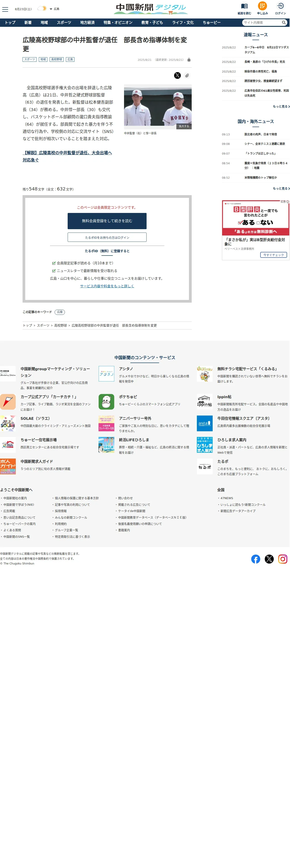Open the X icon in footer
The width and height of the screenshot is (290, 868).
(x=269, y=559)
